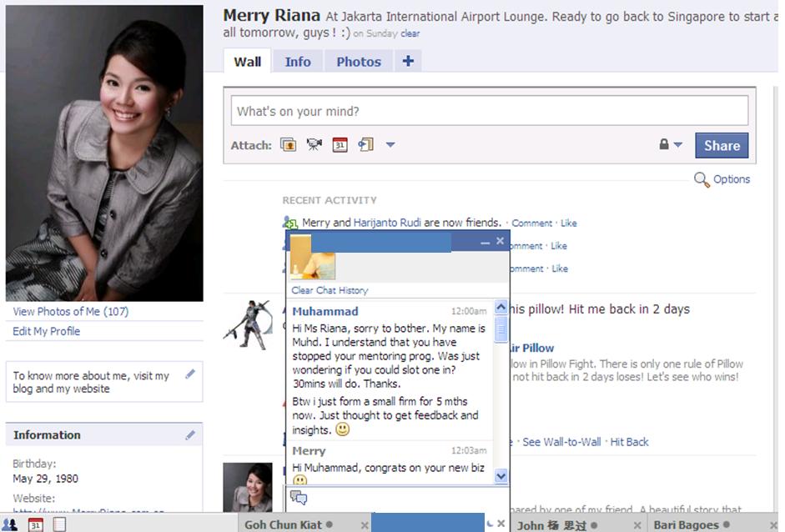
Task: Click the new friends icon in Recent Activity
Action: pyautogui.click(x=290, y=222)
